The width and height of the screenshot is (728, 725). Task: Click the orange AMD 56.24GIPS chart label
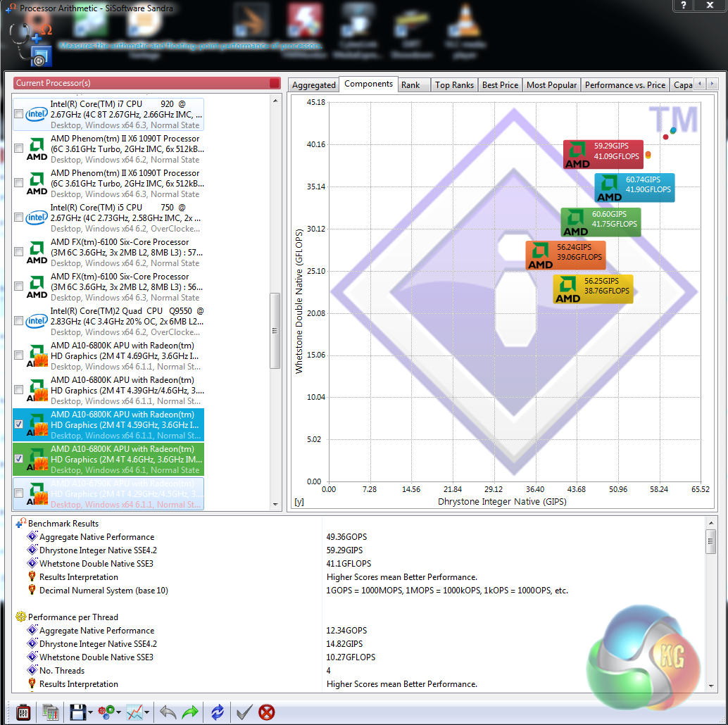tap(565, 256)
